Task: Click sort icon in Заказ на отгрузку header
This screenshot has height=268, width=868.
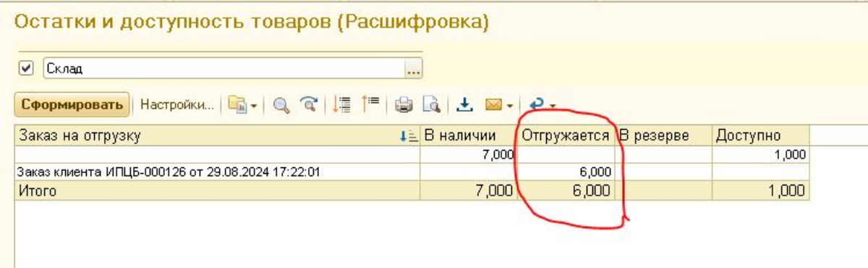Action: click(409, 135)
